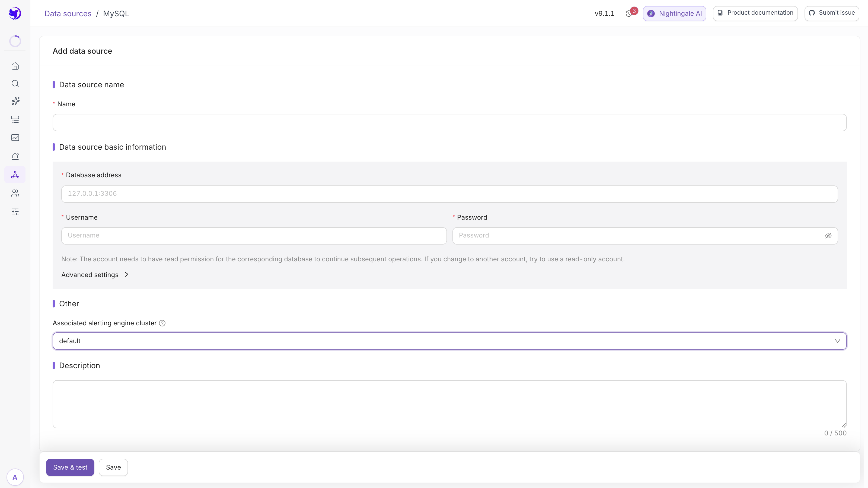Image resolution: width=868 pixels, height=488 pixels.
Task: Click the Nightingale logo icon
Action: click(15, 13)
